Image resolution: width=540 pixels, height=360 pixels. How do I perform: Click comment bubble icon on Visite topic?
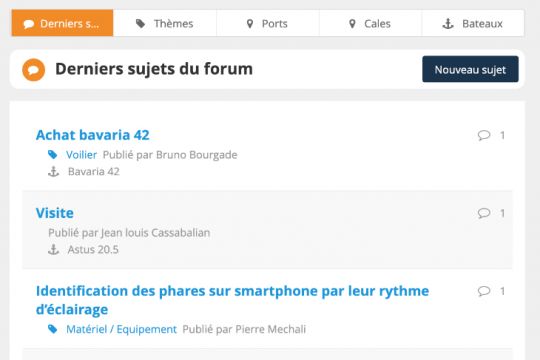tap(484, 213)
